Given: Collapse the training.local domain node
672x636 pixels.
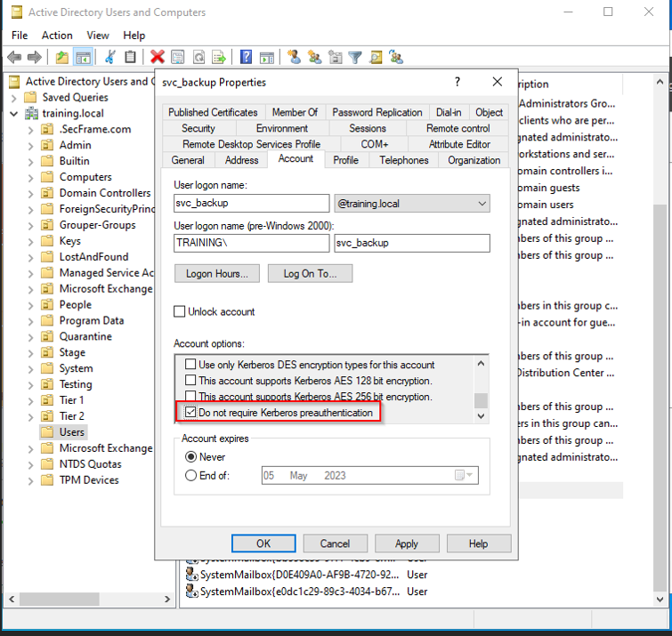Looking at the screenshot, I should (14, 114).
